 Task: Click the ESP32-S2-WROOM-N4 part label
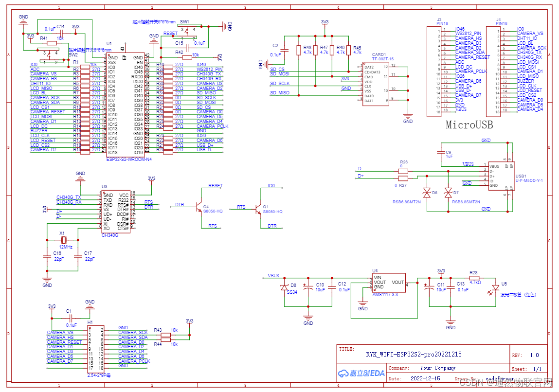tap(129, 160)
